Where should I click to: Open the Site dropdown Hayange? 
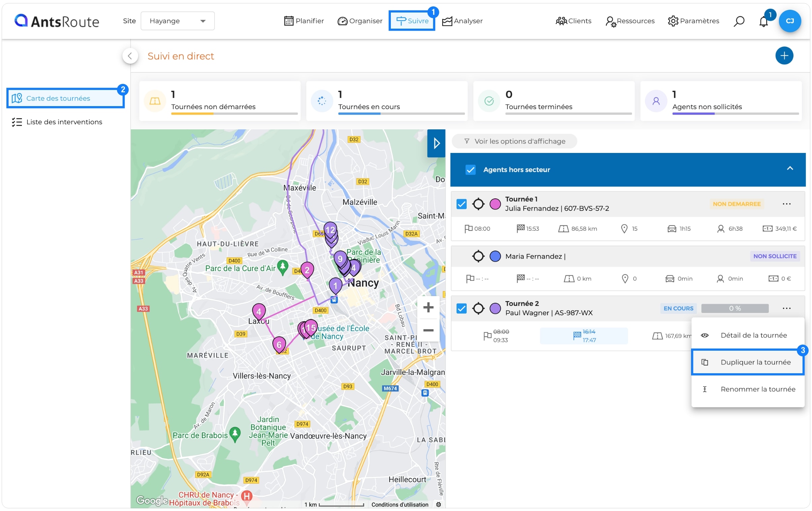(178, 21)
